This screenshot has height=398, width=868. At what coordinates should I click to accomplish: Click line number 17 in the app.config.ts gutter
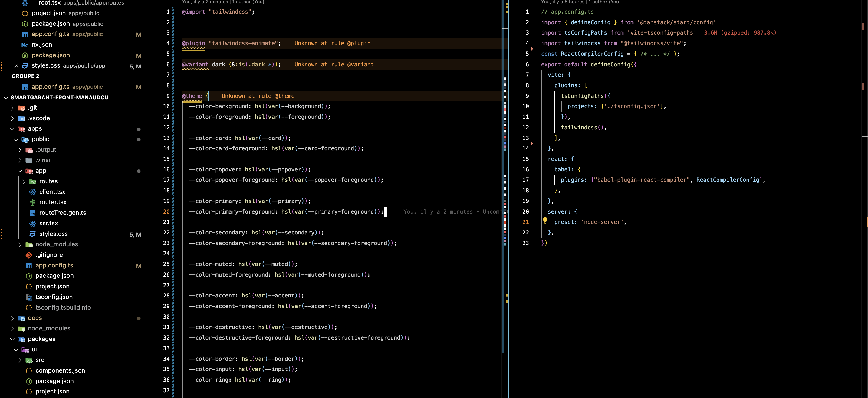tap(525, 180)
